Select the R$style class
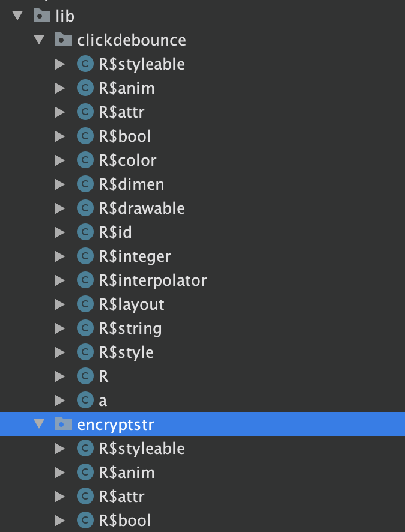 [x=126, y=352]
